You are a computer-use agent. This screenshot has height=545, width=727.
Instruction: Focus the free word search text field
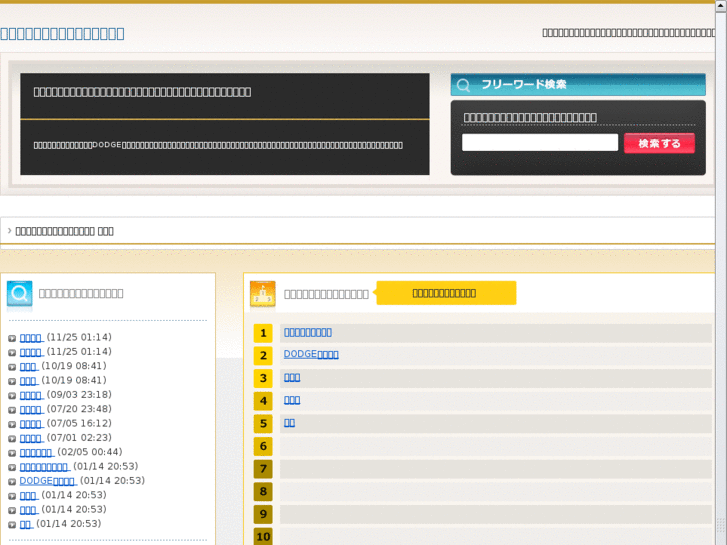pos(540,142)
